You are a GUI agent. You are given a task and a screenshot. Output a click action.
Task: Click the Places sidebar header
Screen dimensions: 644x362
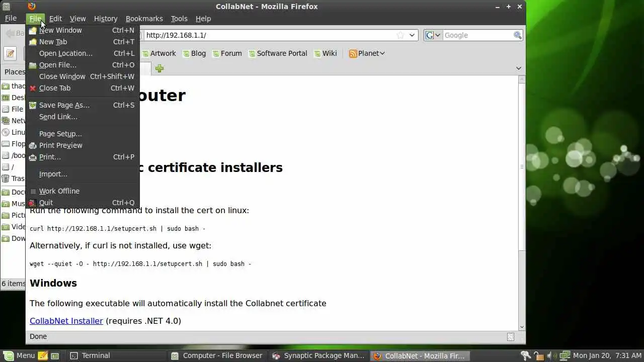coord(14,72)
